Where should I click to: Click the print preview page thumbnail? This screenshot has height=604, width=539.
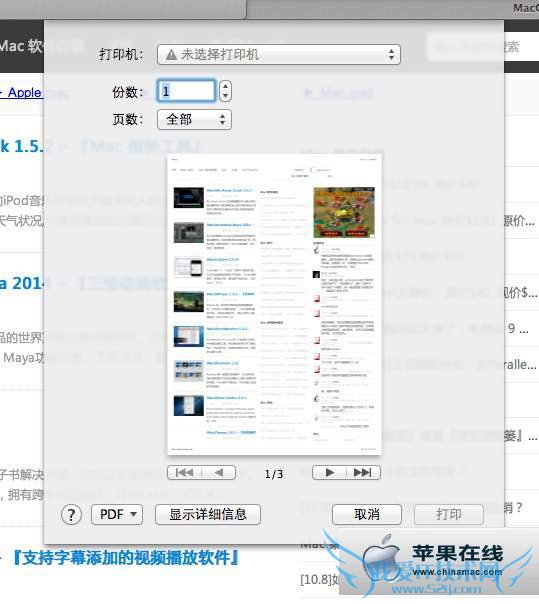(275, 304)
